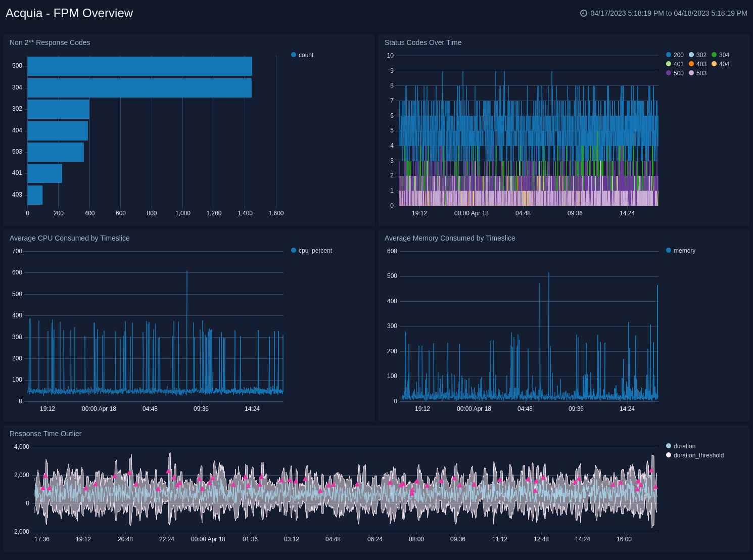Toggle the count legend in bar chart
This screenshot has height=560, width=753.
[x=302, y=55]
